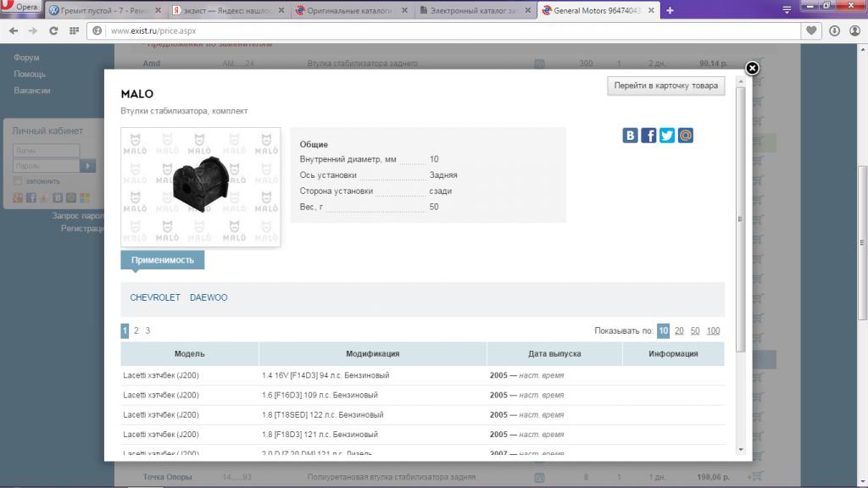
Task: Click the 'Дата выпуска' column header
Action: [554, 353]
